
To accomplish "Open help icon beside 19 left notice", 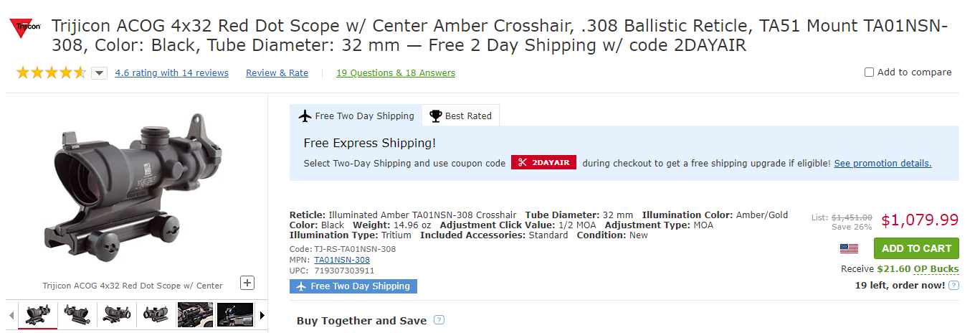I will pyautogui.click(x=953, y=286).
